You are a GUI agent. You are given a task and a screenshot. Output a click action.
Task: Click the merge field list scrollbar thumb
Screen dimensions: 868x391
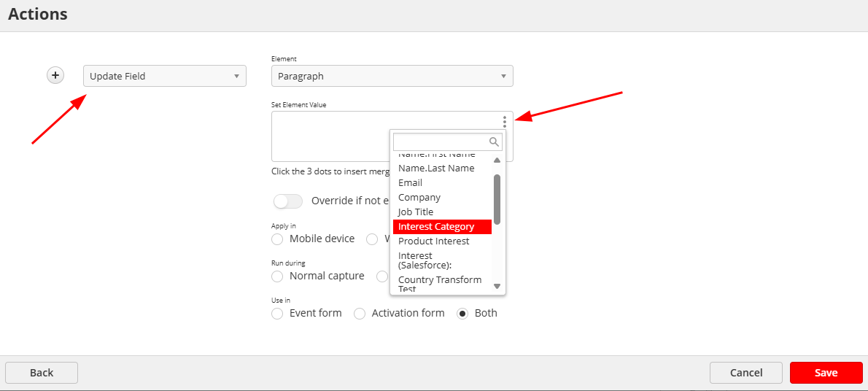point(497,199)
